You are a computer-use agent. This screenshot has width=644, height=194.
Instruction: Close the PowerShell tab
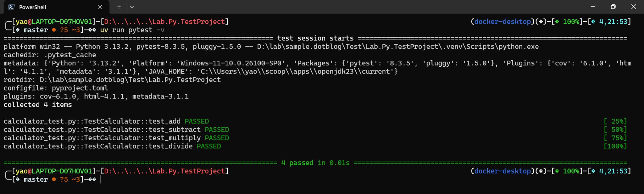pos(100,7)
